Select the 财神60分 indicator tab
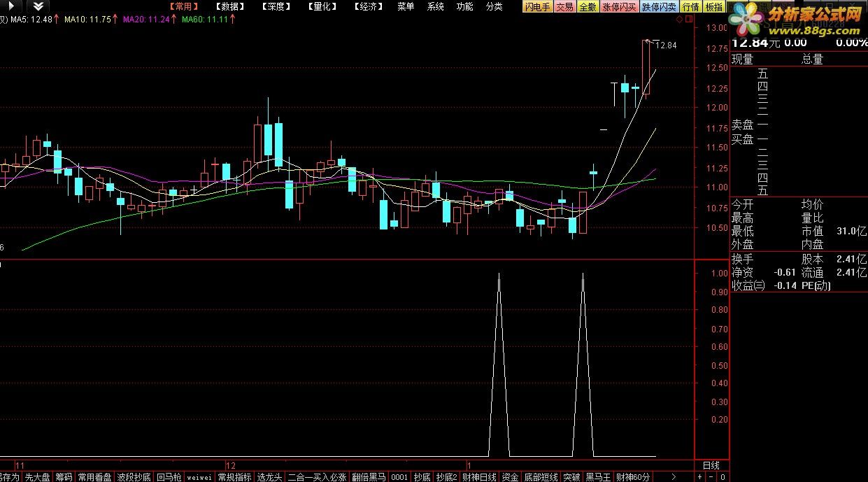 633,477
